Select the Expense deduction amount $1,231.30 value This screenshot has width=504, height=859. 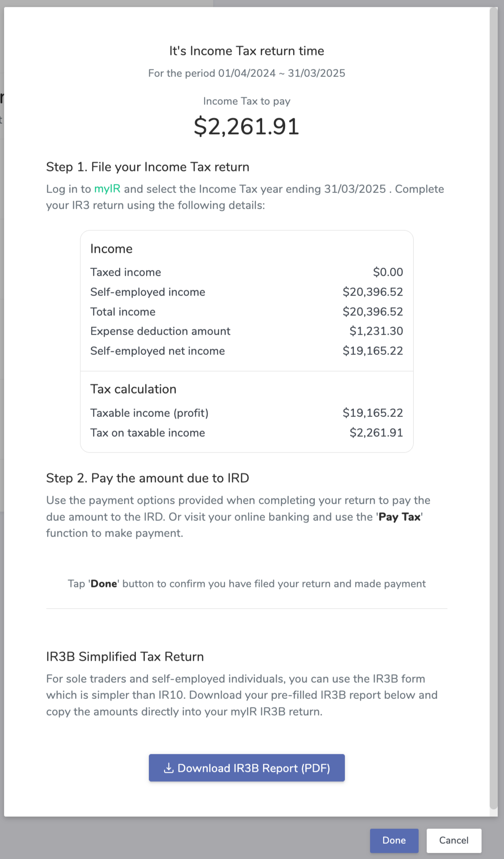pyautogui.click(x=376, y=331)
